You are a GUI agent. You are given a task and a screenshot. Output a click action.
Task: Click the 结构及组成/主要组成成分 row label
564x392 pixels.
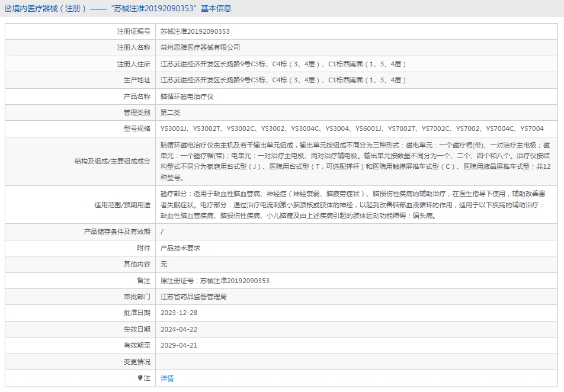coord(112,161)
